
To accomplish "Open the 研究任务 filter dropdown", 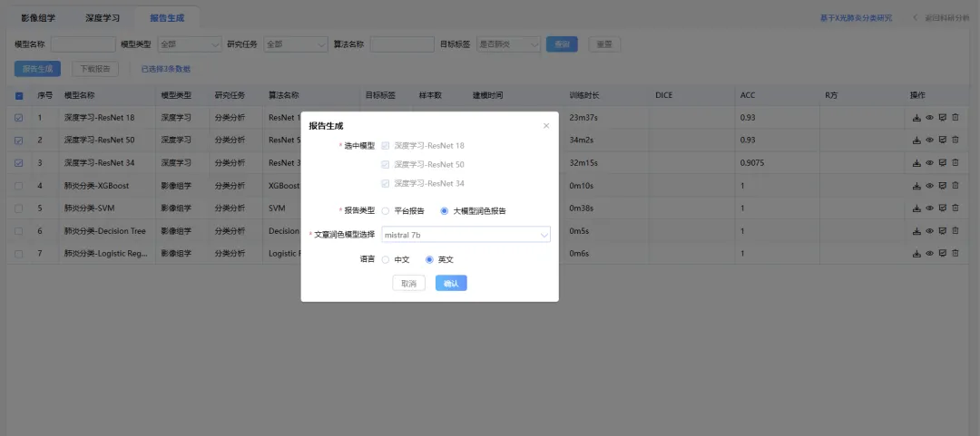I will [296, 44].
